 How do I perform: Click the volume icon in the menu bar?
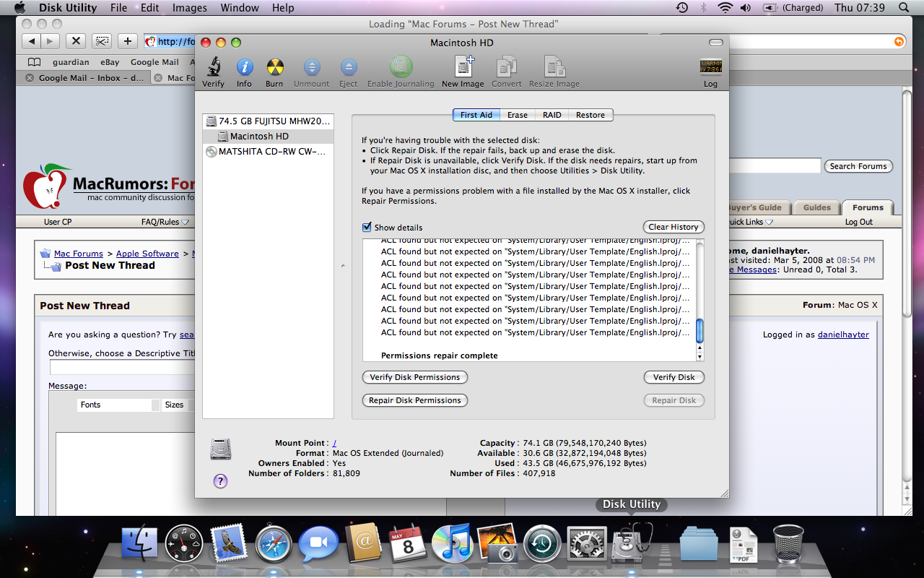point(744,7)
